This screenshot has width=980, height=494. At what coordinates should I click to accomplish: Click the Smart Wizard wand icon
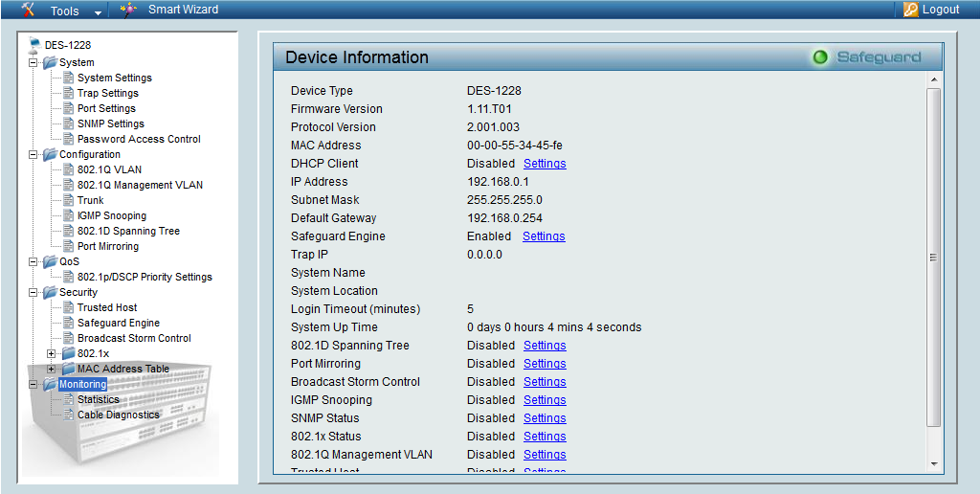pos(128,10)
